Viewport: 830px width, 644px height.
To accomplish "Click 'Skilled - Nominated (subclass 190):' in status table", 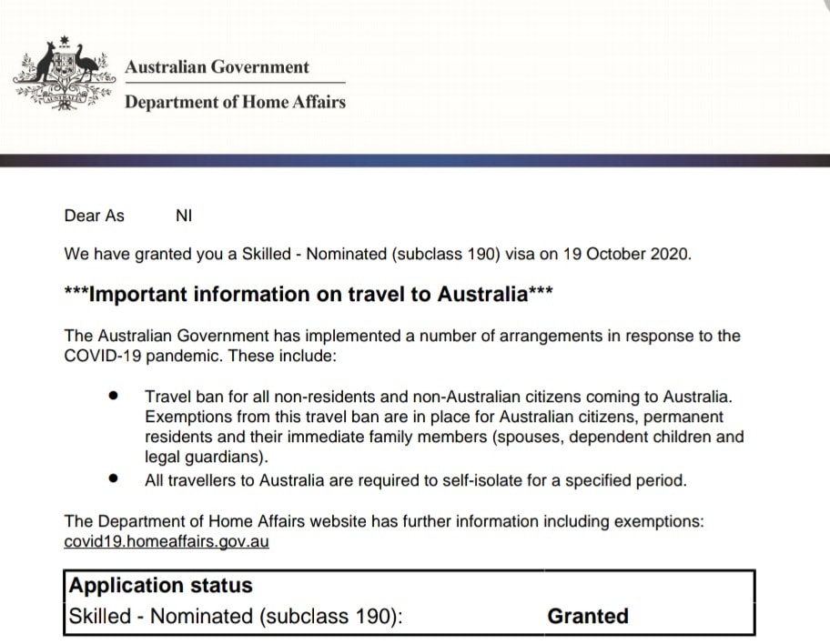I will [x=236, y=617].
